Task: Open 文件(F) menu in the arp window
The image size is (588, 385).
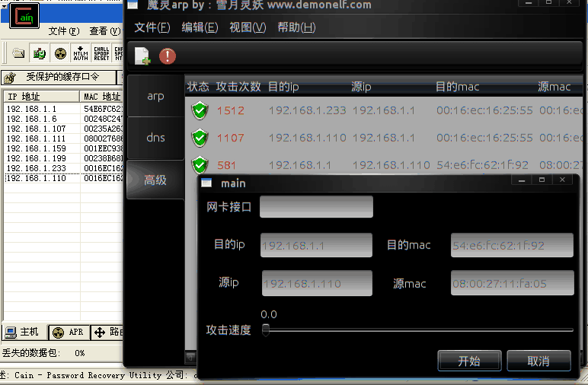Action: 152,27
